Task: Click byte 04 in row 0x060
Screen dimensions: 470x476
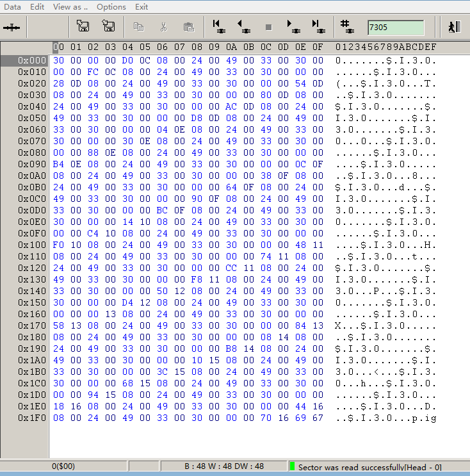Action: (162, 129)
